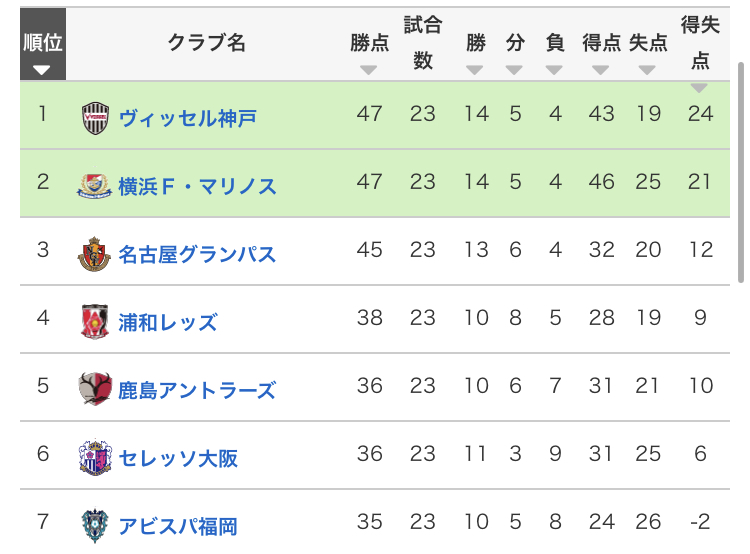Viewport: 750px width, 554px height.
Task: Click the Kashima Antlers crest
Action: click(95, 389)
